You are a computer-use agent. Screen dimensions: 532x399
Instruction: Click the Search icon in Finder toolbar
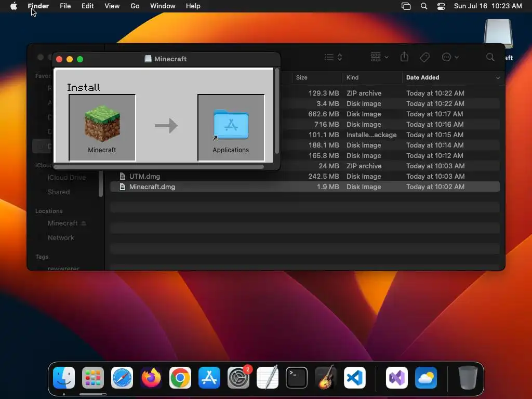tap(490, 57)
